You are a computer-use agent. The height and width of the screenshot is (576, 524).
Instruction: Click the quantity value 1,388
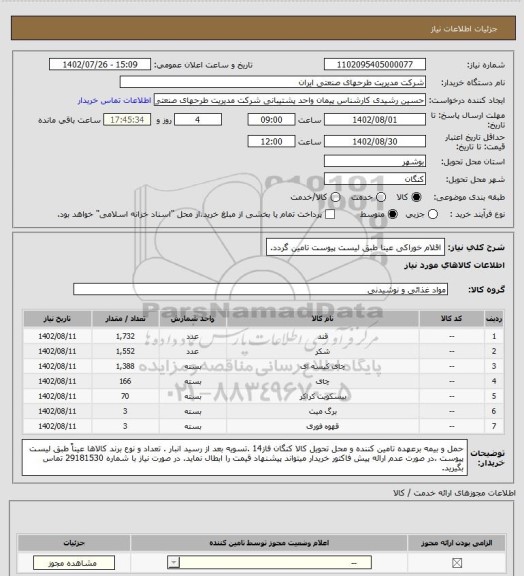tap(125, 366)
